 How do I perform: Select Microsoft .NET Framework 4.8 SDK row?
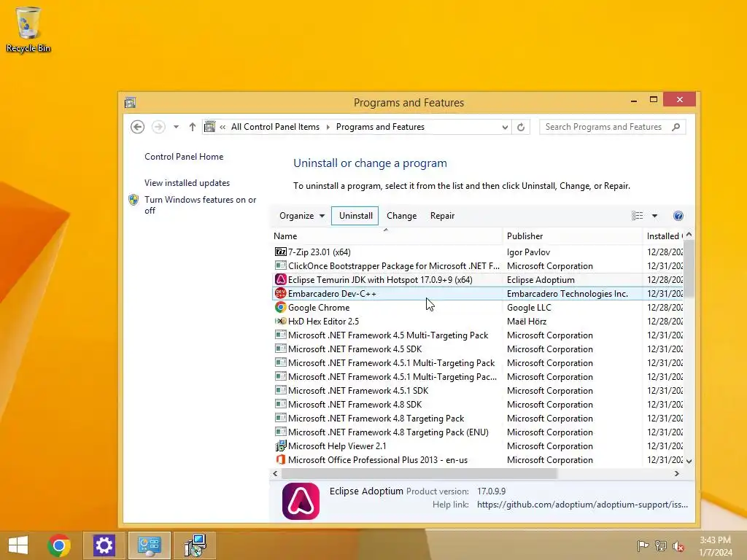click(479, 404)
